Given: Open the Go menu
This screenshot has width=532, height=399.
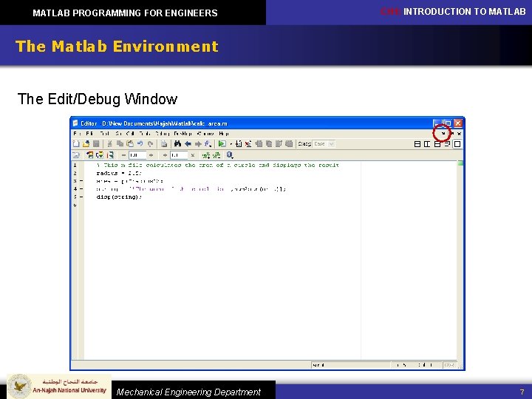Looking at the screenshot, I should [x=118, y=133].
